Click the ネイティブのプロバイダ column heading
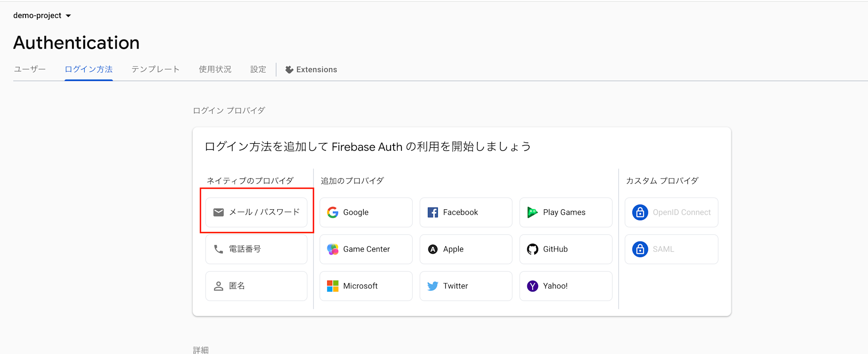 [x=250, y=181]
